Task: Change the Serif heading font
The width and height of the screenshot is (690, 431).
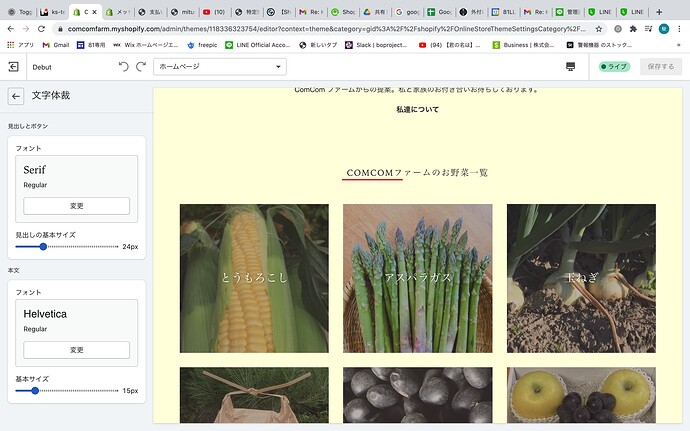Action: click(77, 206)
